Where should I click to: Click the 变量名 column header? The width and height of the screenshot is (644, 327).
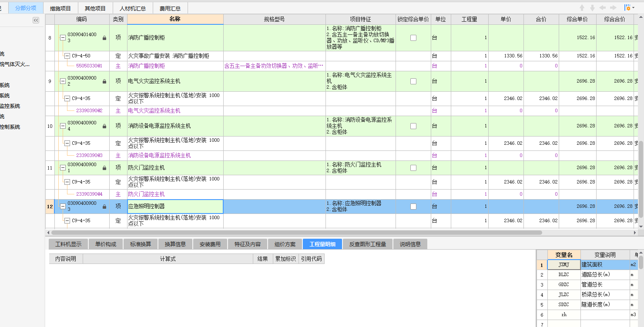click(564, 255)
